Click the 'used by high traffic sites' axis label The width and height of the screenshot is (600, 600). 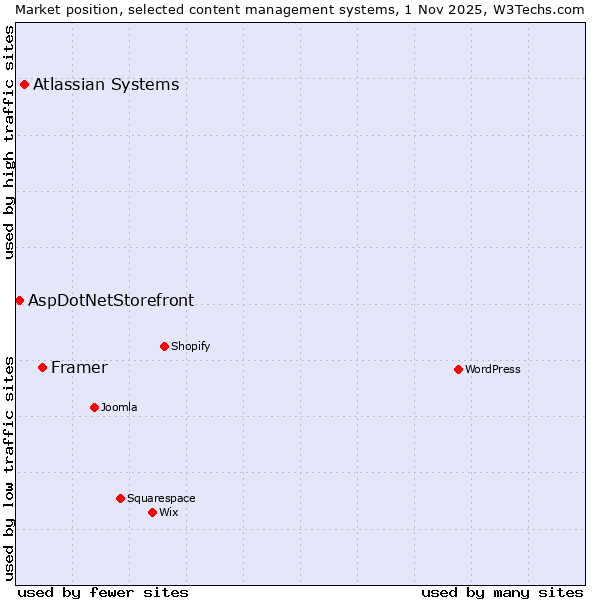click(9, 142)
